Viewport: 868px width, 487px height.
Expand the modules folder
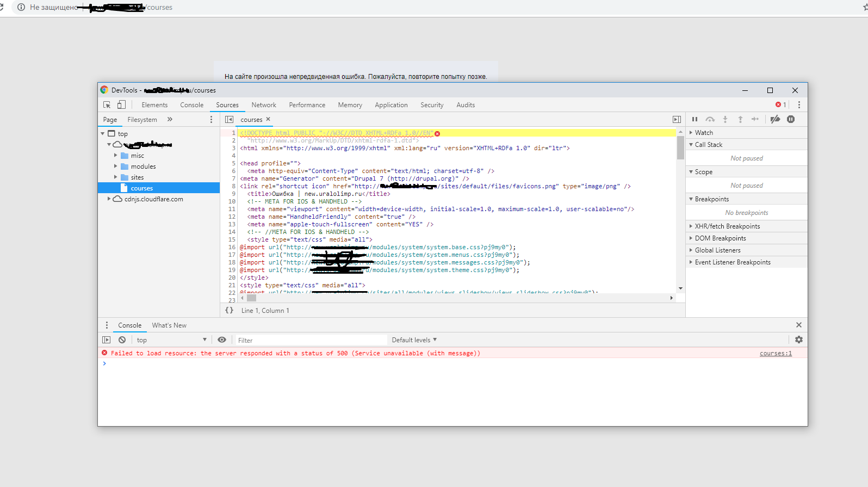coord(115,166)
